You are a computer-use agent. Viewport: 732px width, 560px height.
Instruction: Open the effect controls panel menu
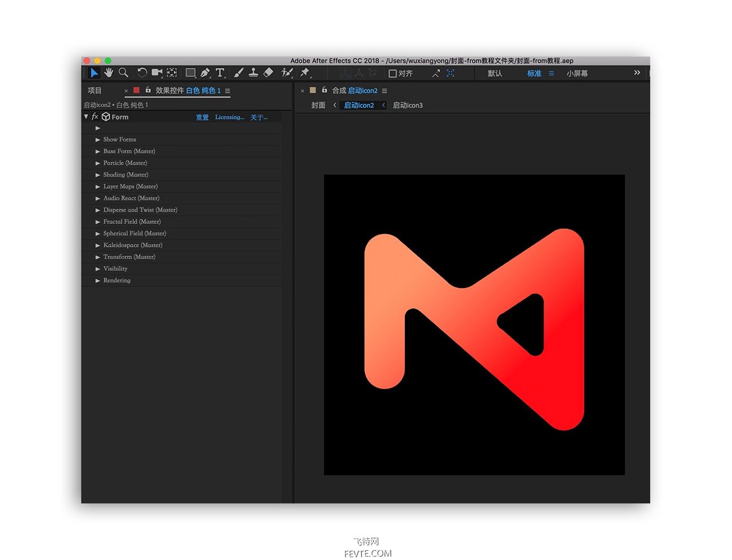click(x=228, y=91)
